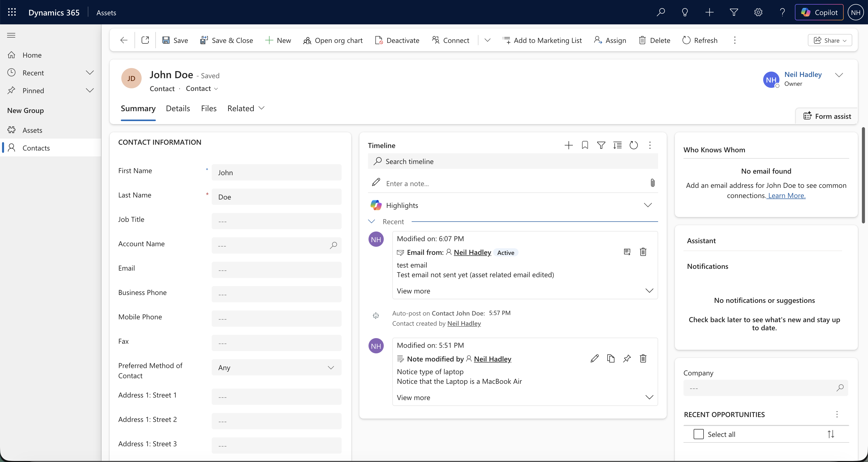The image size is (868, 462).
Task: Refresh the record
Action: (700, 40)
